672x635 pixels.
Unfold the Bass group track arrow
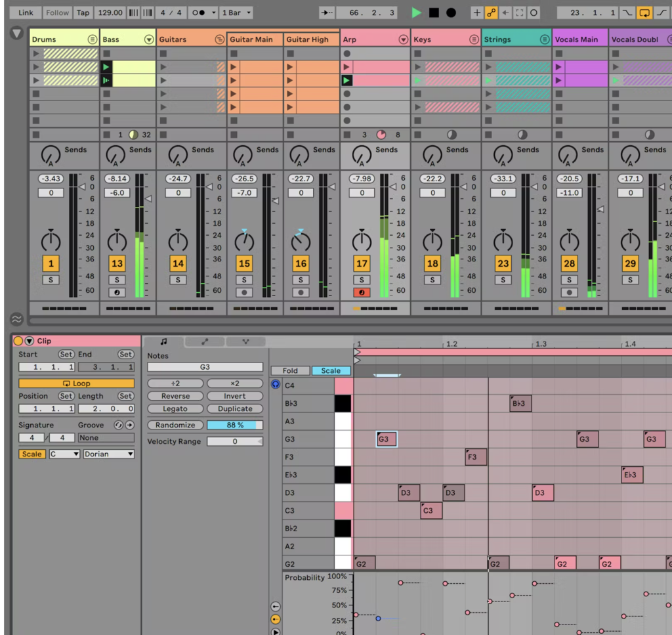149,39
